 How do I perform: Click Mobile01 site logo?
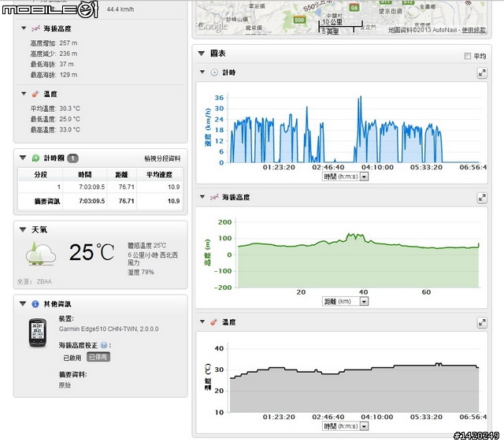tap(50, 9)
